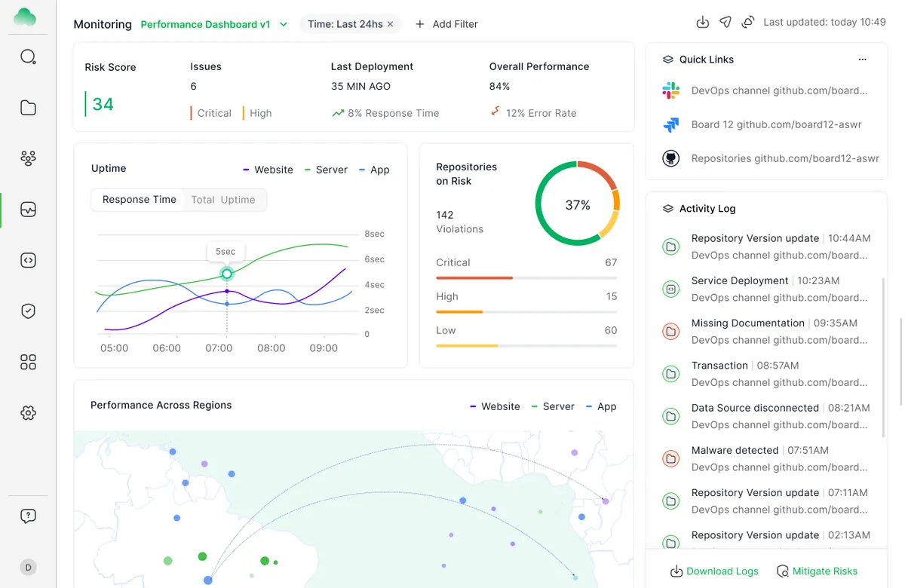905x588 pixels.
Task: Switch to Response Time tab
Action: point(140,200)
